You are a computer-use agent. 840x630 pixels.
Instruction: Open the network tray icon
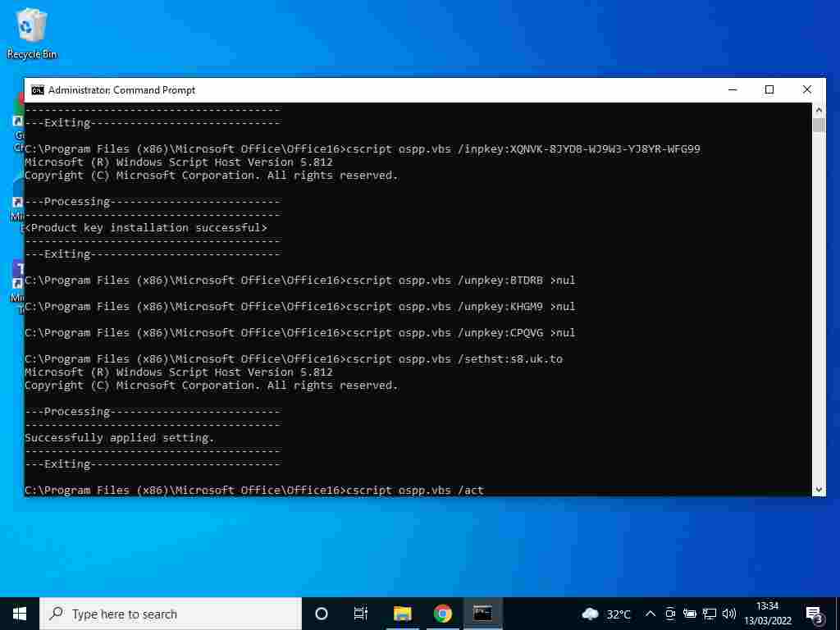click(x=710, y=614)
